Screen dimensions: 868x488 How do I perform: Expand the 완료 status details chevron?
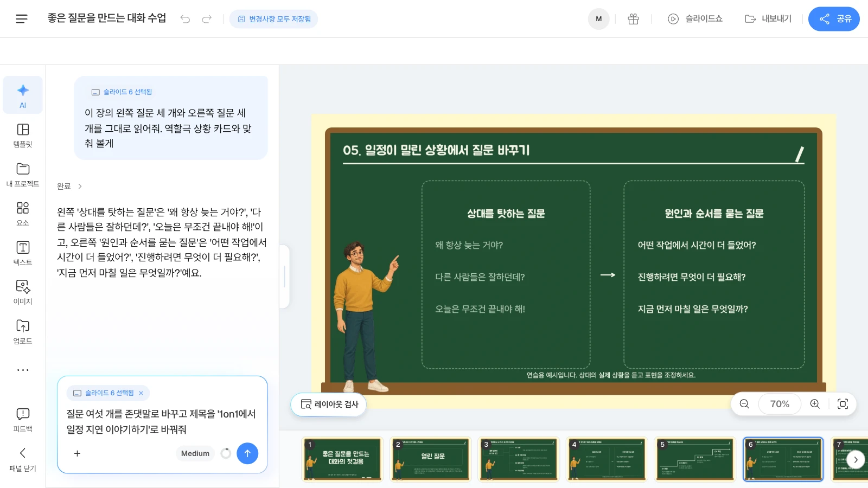click(80, 186)
